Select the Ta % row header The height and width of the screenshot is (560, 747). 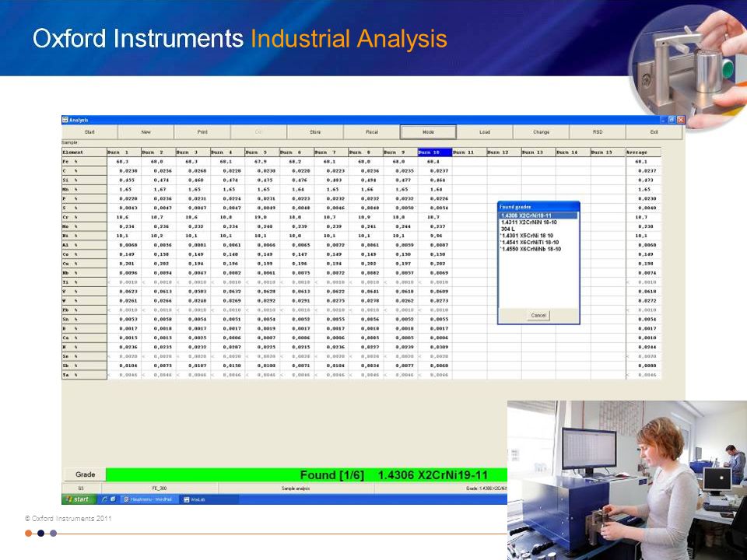[x=84, y=375]
